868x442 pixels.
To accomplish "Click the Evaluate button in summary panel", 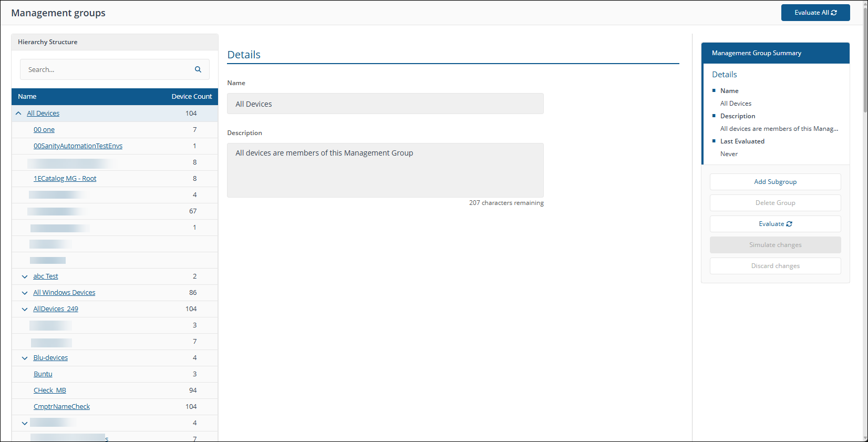I will point(775,224).
